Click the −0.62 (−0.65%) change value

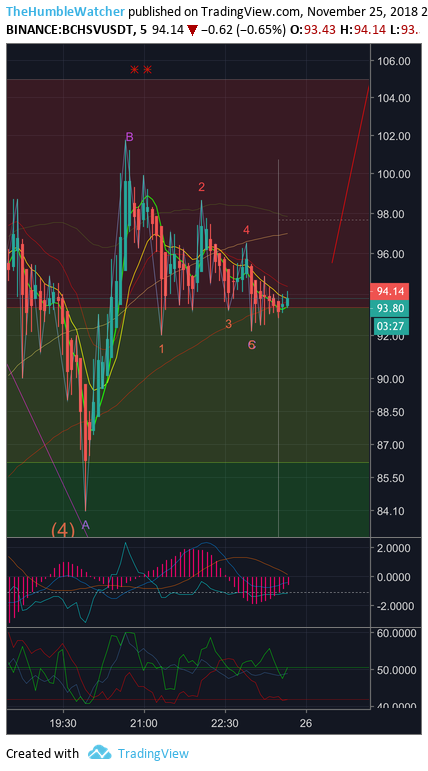pos(243,30)
